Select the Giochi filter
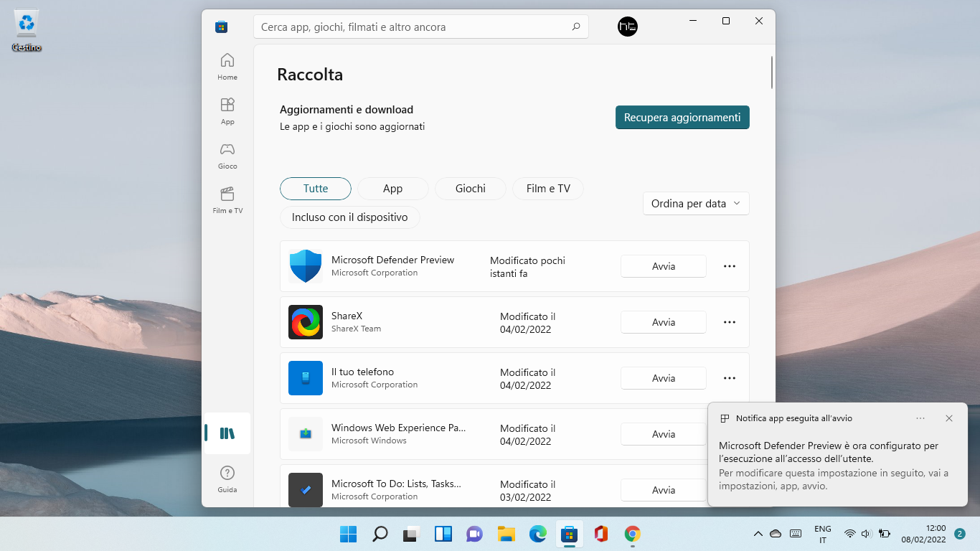 pos(471,189)
